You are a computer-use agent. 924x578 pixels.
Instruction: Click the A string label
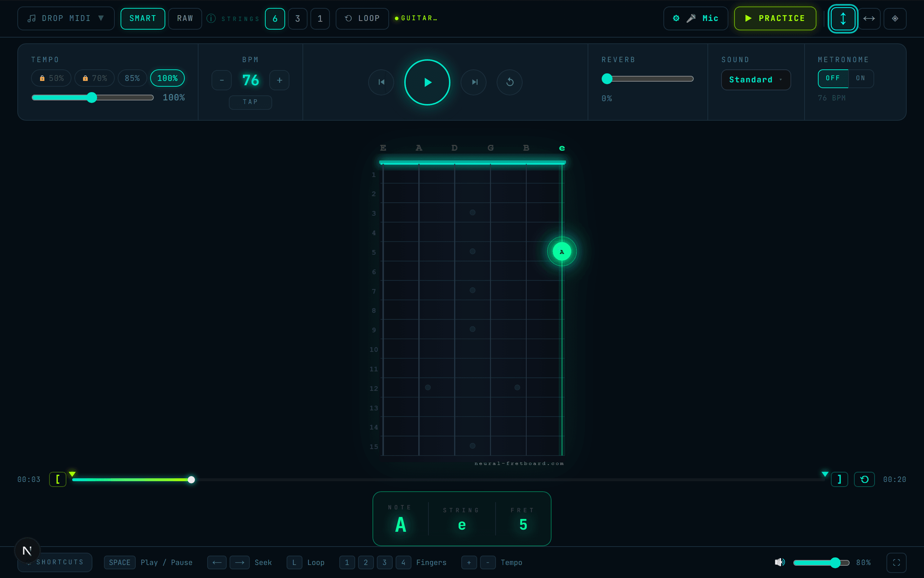click(x=419, y=148)
